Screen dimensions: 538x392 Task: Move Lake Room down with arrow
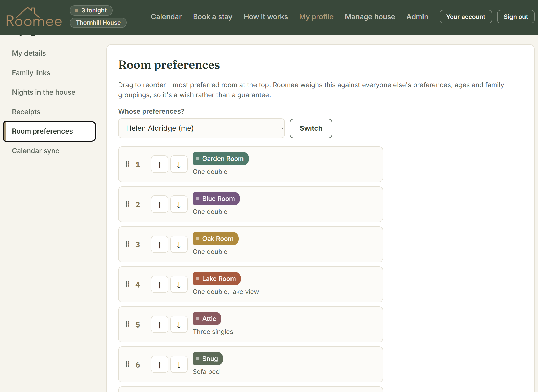(x=179, y=284)
